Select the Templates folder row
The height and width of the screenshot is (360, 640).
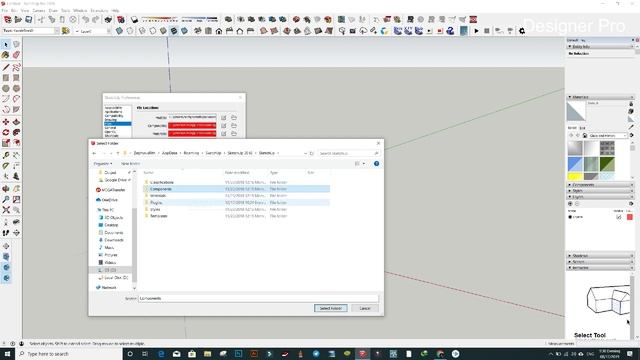pos(237,216)
